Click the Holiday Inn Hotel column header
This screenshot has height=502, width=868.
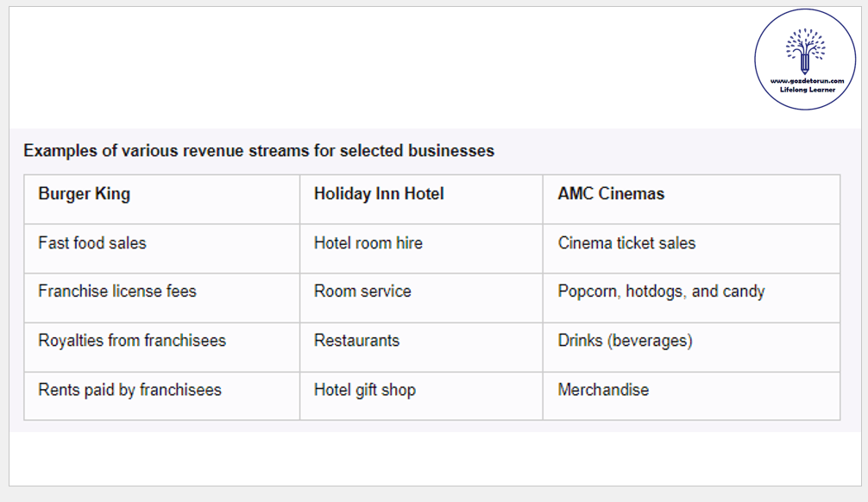(379, 194)
